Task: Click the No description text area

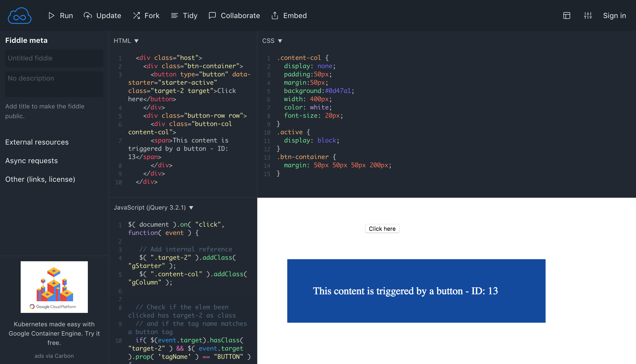Action: point(54,84)
